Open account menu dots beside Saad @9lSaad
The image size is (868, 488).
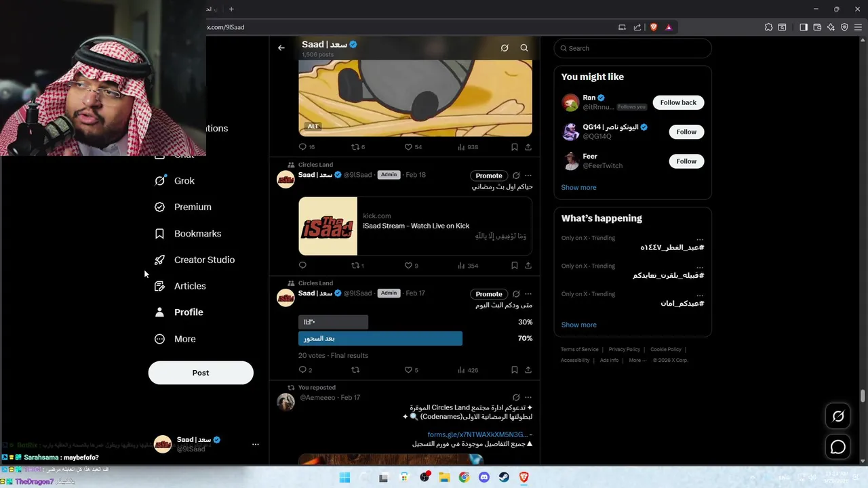pyautogui.click(x=256, y=445)
